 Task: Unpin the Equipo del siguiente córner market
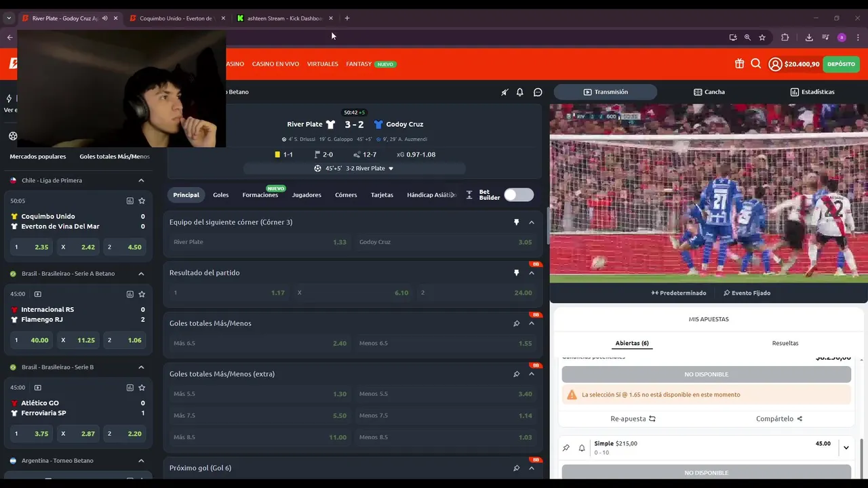tap(516, 222)
